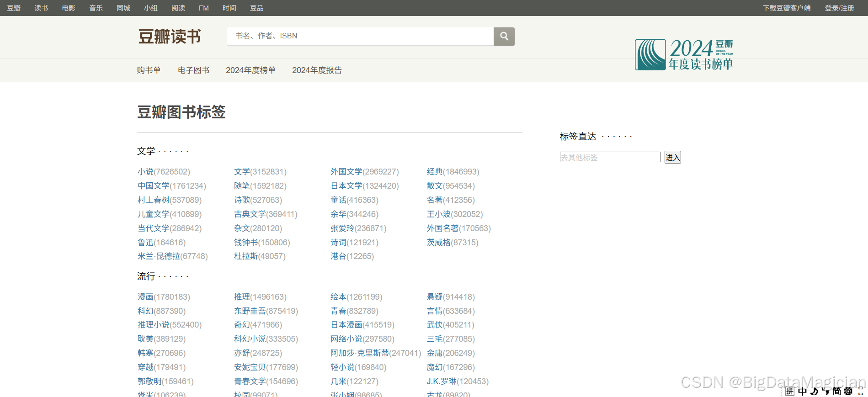Open the 东野圭吾 tag link
Viewport: 868px width, 397px height.
[250, 311]
